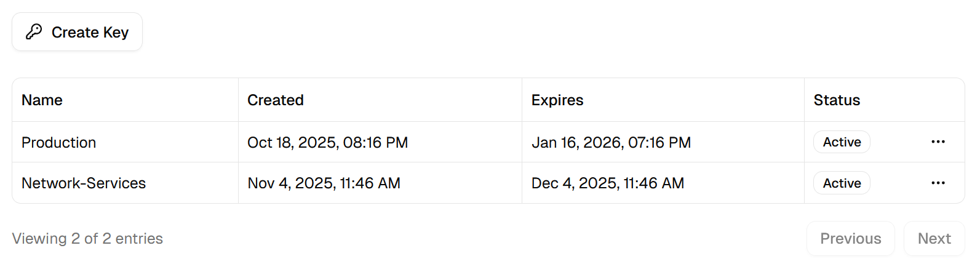Select the Network-Services key name
Image resolution: width=980 pixels, height=264 pixels.
pos(84,183)
